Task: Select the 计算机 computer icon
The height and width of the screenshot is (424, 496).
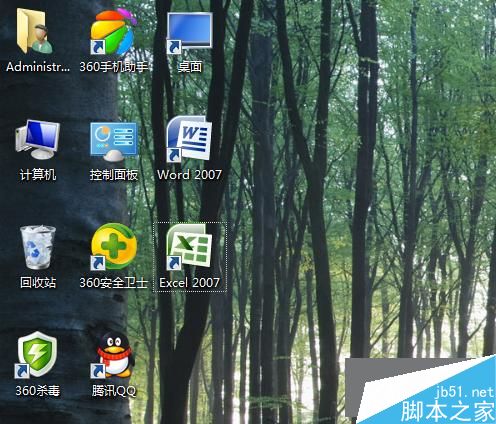Action: pyautogui.click(x=37, y=140)
